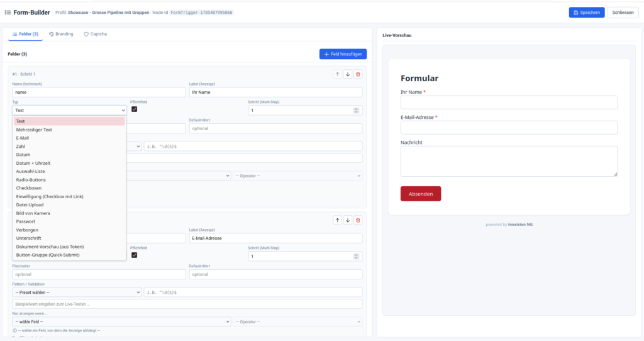Choose Einwilligung (Checkbox mit Link) option
Screen dimensions: 644x341
[x=69, y=196]
